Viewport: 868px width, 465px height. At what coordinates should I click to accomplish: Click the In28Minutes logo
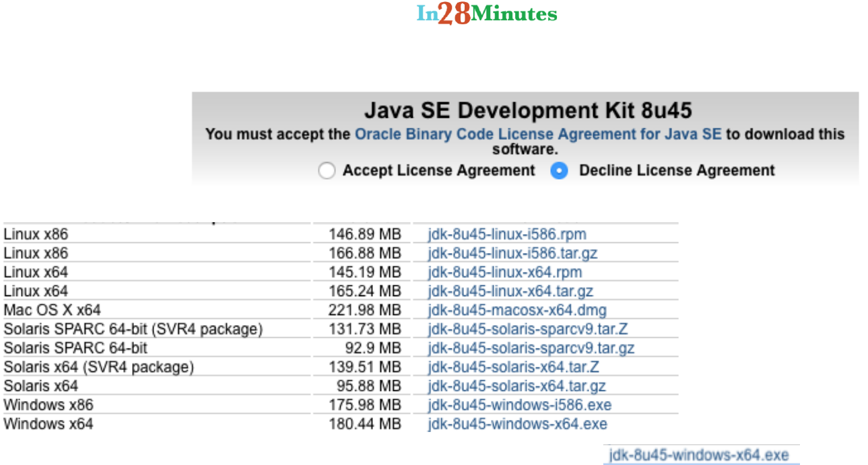point(487,14)
